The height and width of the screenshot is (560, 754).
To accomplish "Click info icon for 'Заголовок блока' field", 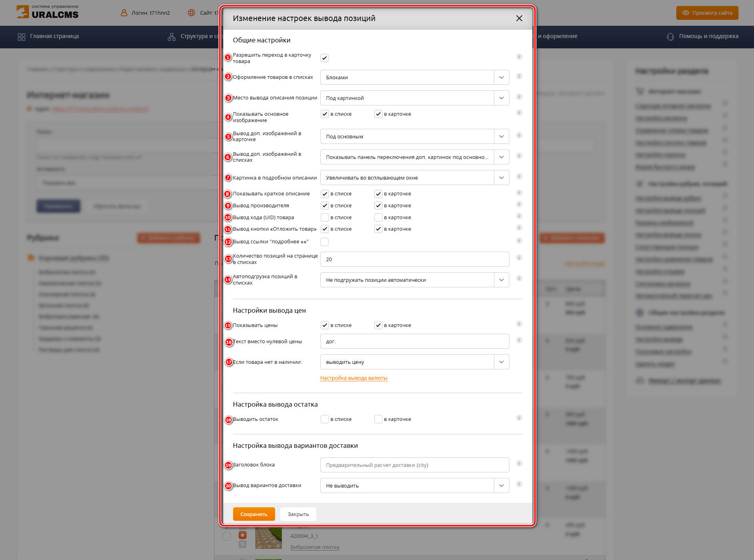I will click(x=519, y=463).
